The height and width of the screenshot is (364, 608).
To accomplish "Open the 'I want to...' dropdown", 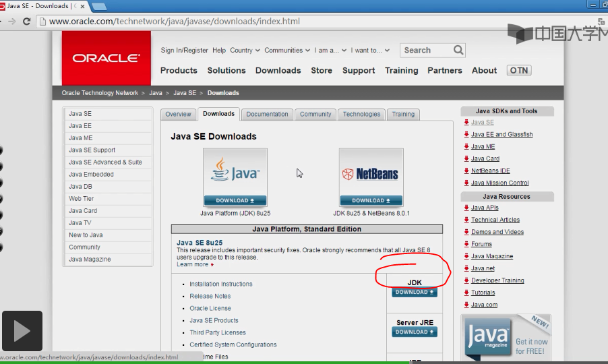I will point(370,50).
